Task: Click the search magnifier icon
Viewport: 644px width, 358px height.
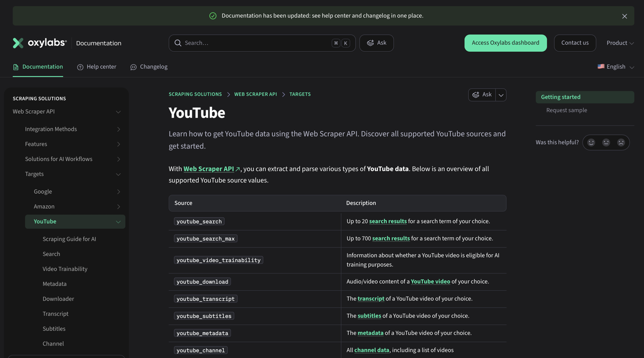Action: [178, 43]
